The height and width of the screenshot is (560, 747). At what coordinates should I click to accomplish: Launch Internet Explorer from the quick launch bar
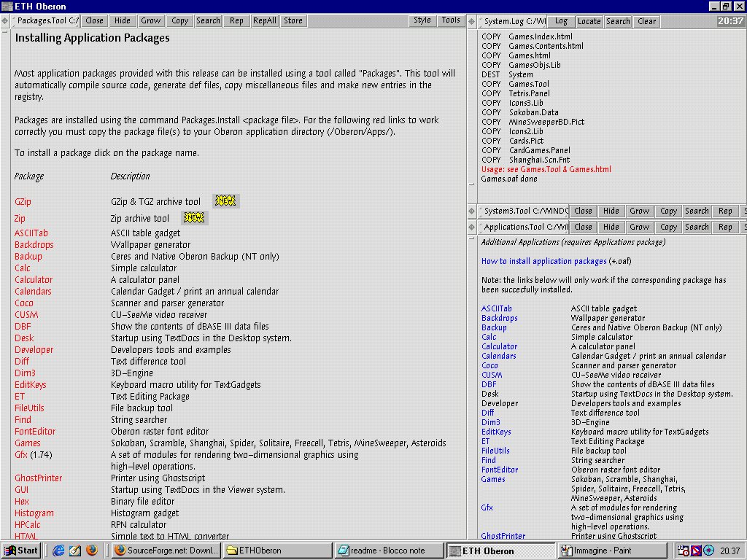point(58,551)
